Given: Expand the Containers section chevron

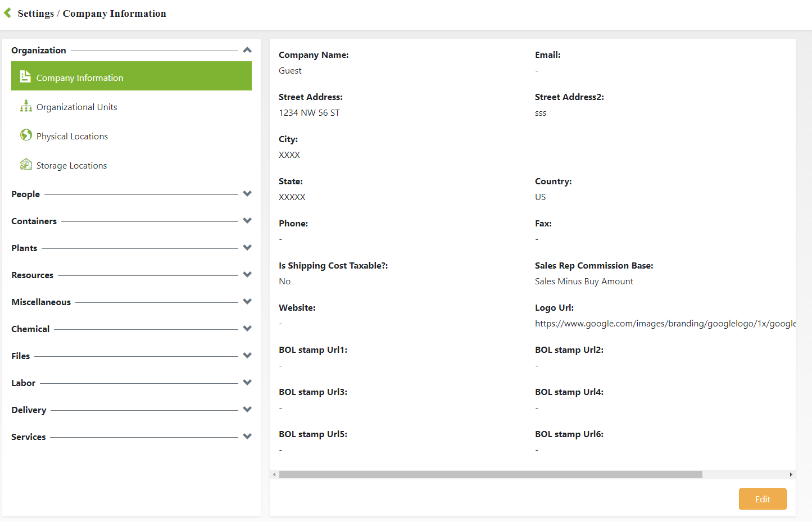Looking at the screenshot, I should 247,221.
